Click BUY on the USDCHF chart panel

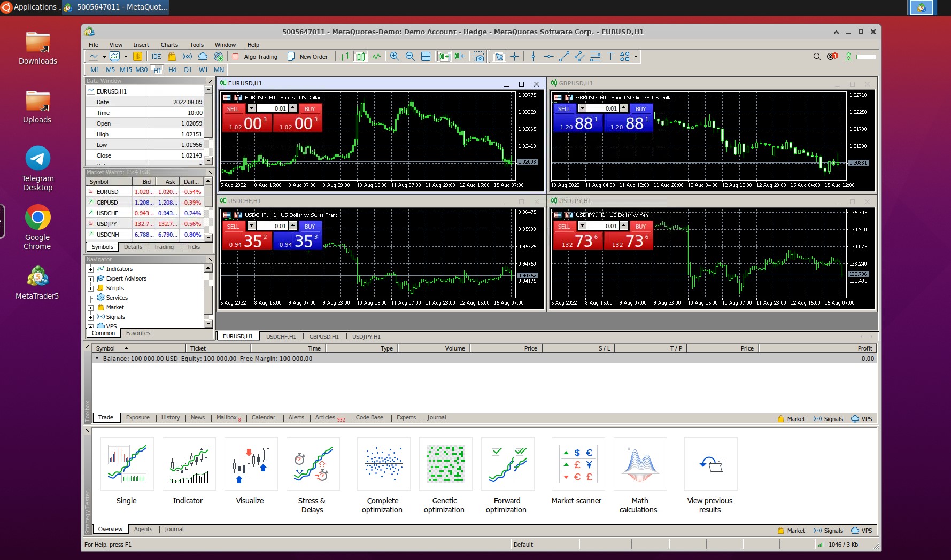point(310,226)
